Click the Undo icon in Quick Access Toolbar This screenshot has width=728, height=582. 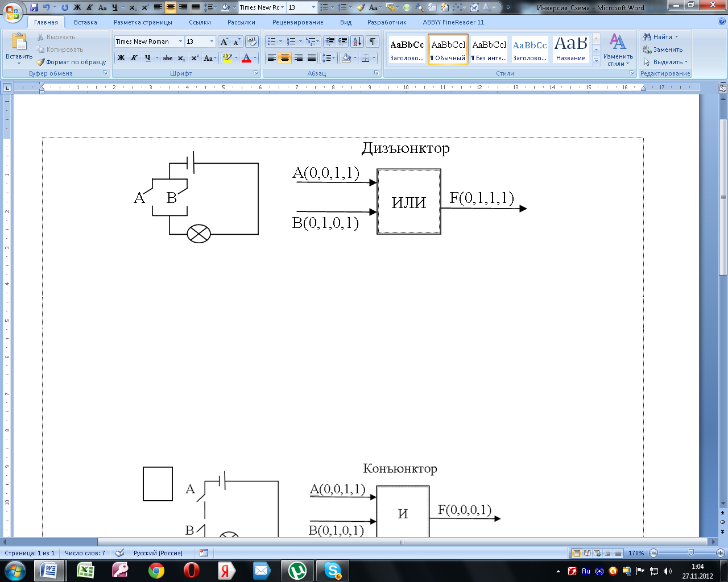pos(47,7)
